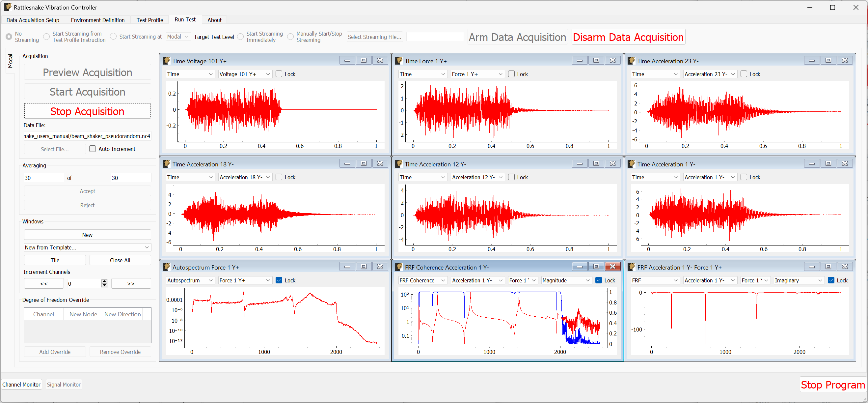The image size is (868, 403).
Task: Switch to the Environment Definition tab
Action: coord(98,20)
